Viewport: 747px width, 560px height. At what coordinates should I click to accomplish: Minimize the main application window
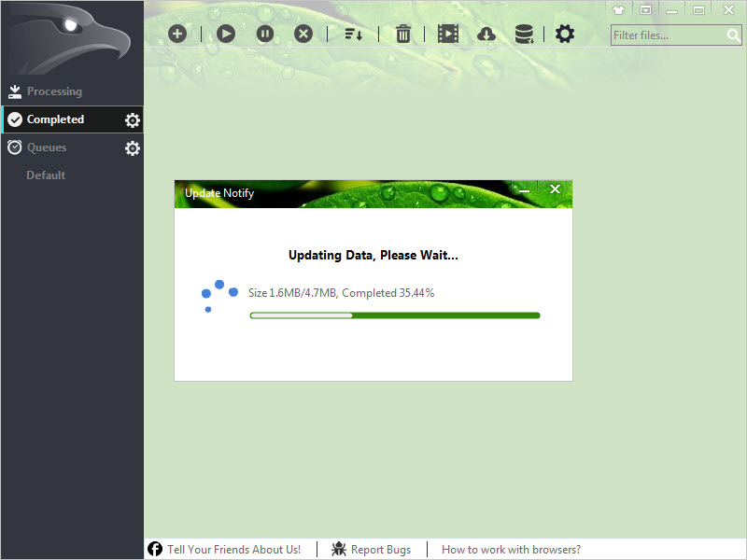671,10
